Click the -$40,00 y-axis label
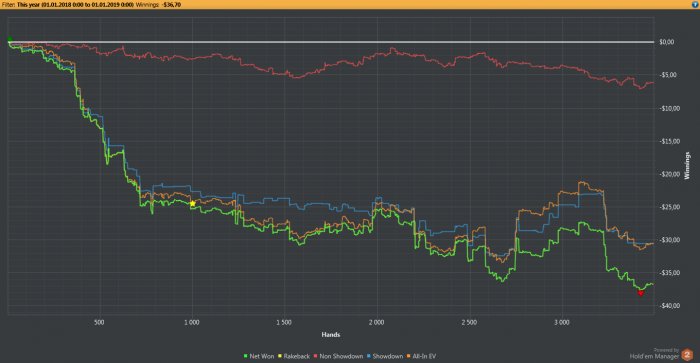This screenshot has height=363, width=700. [x=669, y=306]
